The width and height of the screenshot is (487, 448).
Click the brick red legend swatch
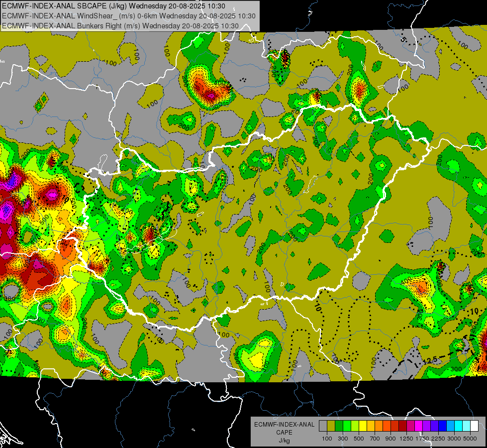point(395,426)
